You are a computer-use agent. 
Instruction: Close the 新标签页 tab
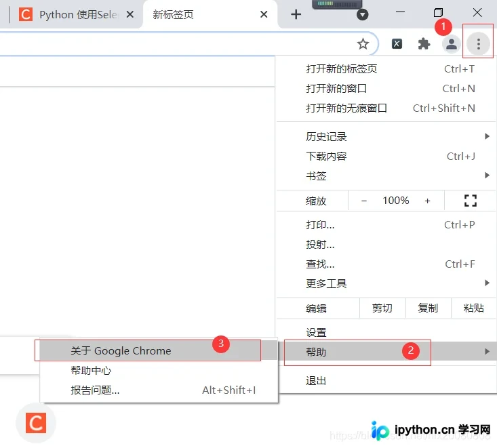pyautogui.click(x=264, y=14)
